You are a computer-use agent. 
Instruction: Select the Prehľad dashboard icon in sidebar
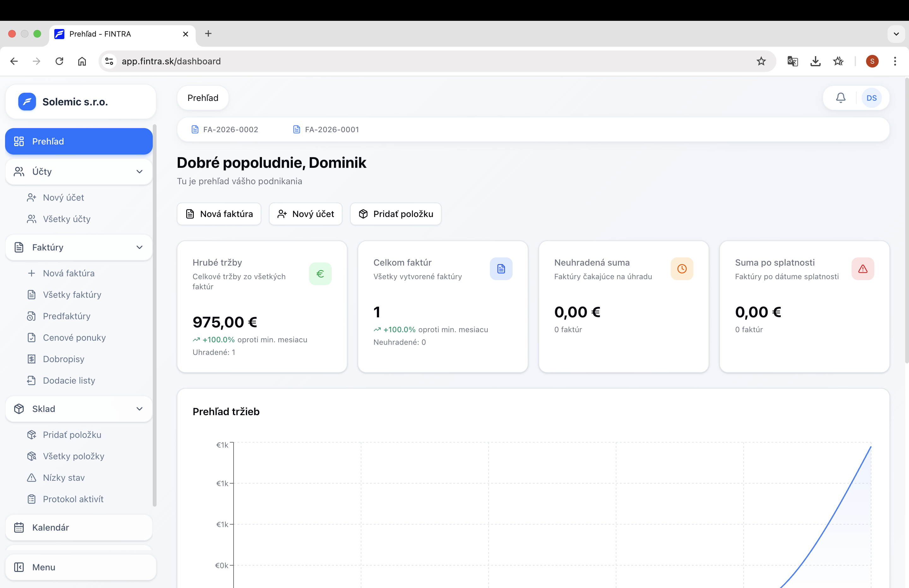click(19, 141)
